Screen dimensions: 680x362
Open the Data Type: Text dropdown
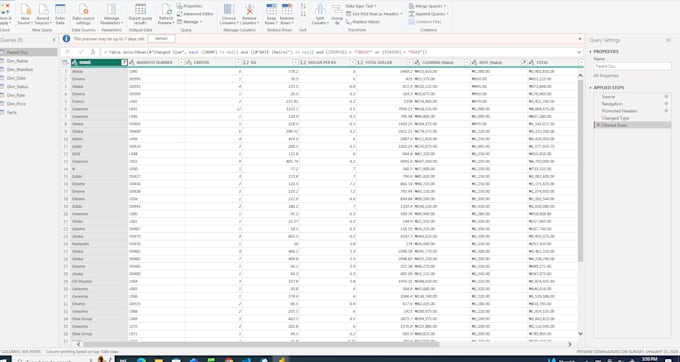[361, 6]
